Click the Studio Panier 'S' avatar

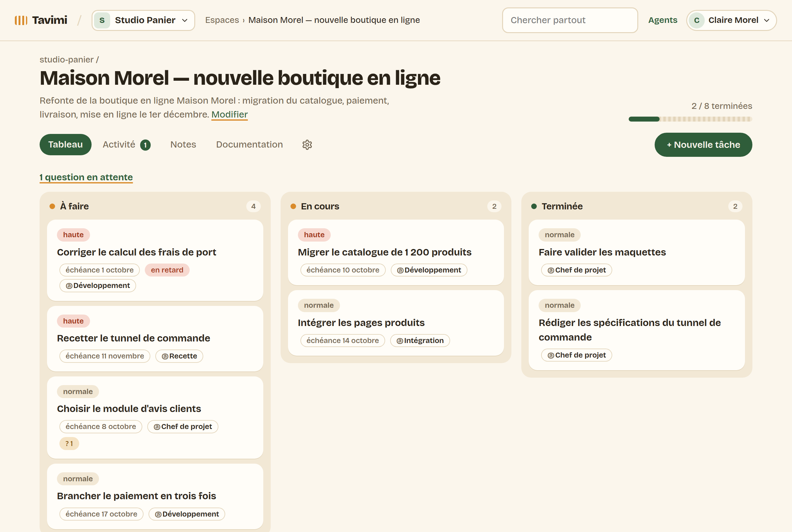[x=102, y=20]
